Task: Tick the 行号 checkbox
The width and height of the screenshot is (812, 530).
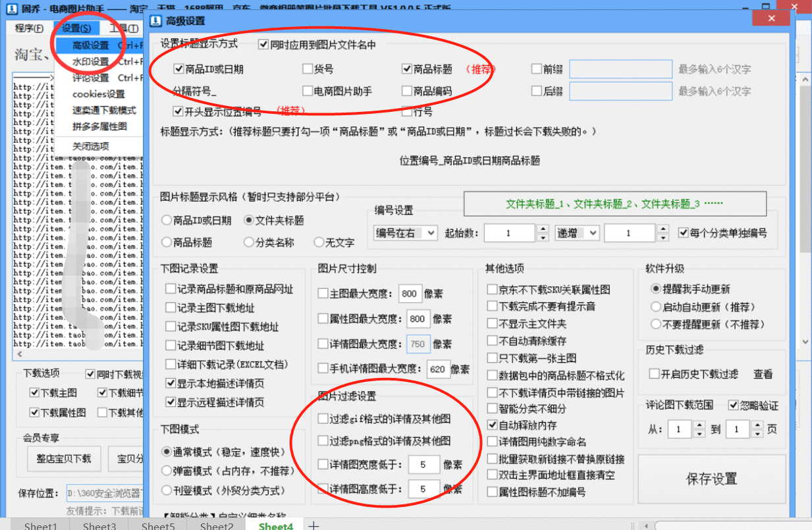Action: (418, 111)
